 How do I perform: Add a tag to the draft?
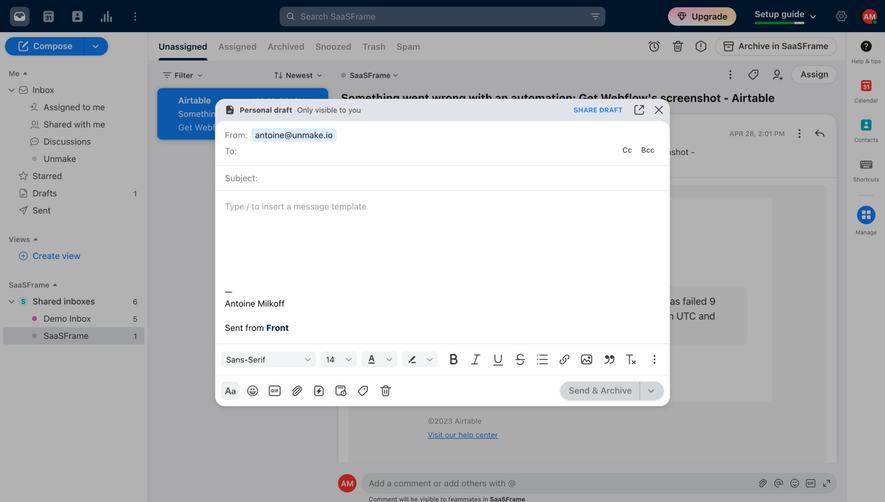(363, 391)
